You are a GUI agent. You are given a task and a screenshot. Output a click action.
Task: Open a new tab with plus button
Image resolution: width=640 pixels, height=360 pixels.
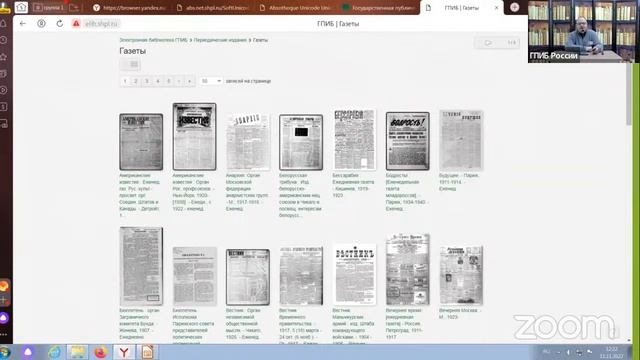[x=514, y=7]
